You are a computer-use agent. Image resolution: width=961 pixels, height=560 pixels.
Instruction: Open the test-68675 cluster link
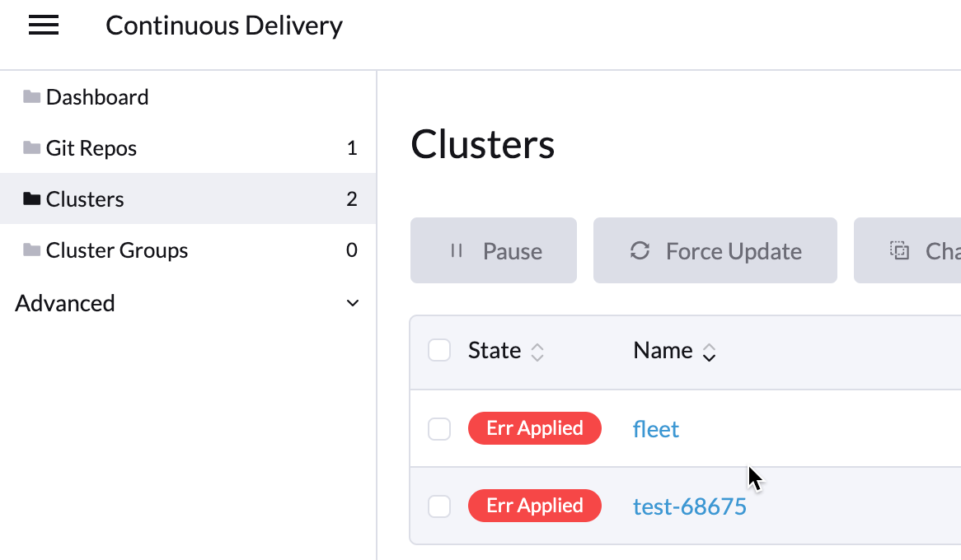click(690, 506)
